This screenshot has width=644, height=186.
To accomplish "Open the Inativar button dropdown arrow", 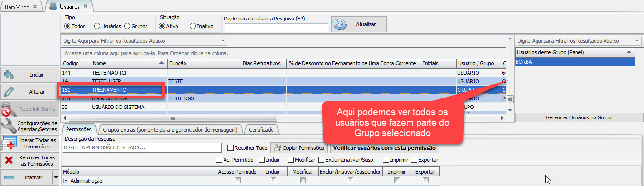I will [55, 177].
